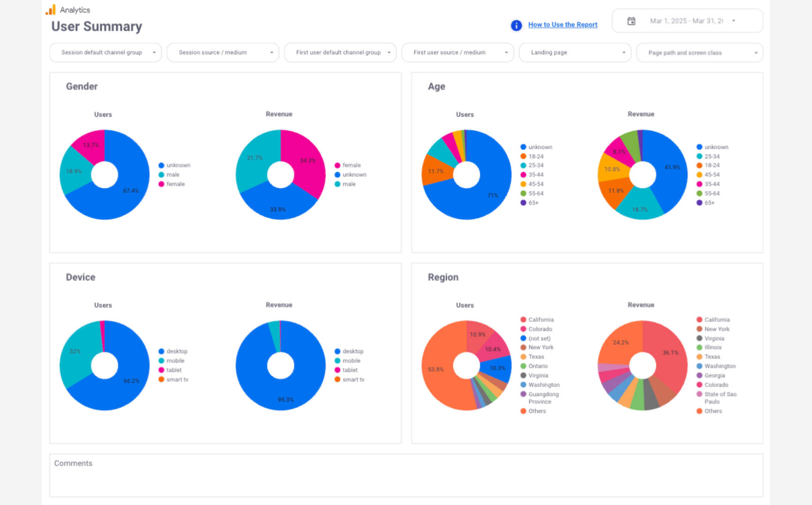Open the How to Use the Report link
The image size is (812, 505).
562,25
